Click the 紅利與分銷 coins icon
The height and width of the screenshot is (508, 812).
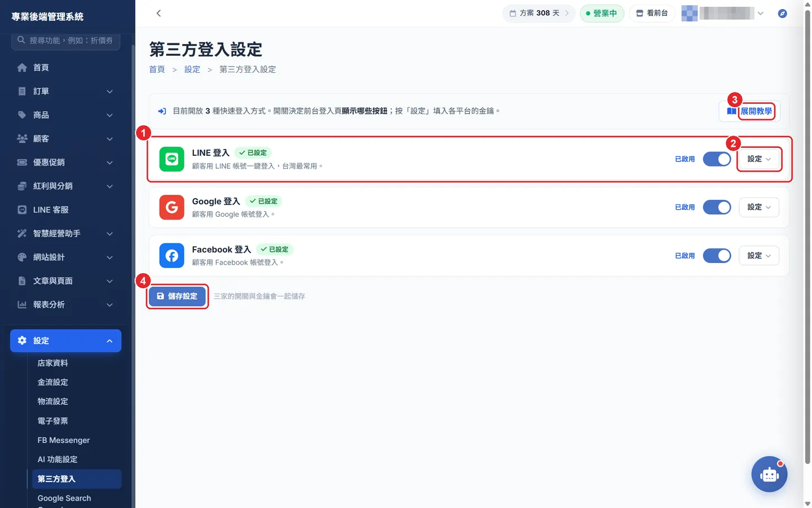pos(22,186)
